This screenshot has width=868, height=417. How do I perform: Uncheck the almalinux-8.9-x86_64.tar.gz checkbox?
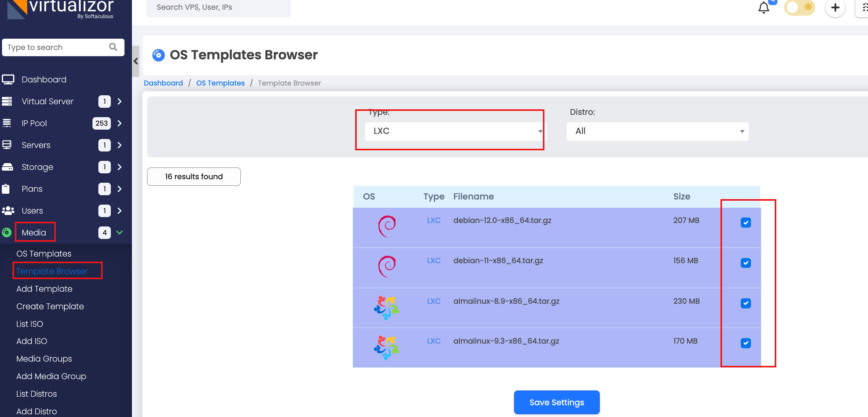pos(745,303)
